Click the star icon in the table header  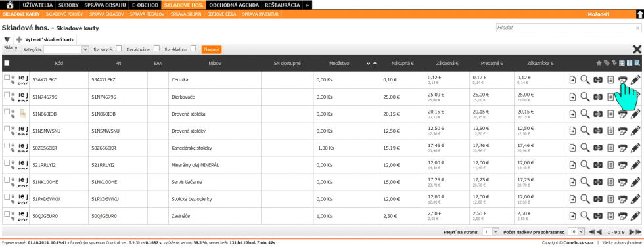(x=599, y=63)
